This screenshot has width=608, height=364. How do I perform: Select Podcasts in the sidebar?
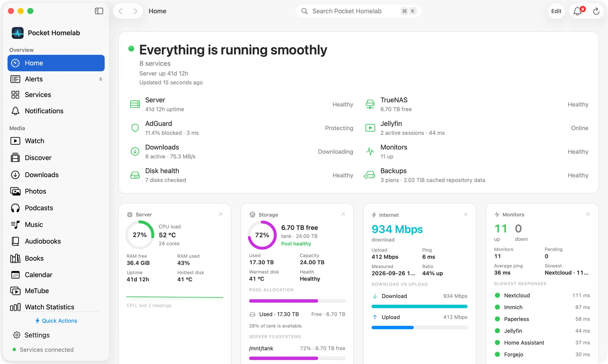click(x=56, y=208)
